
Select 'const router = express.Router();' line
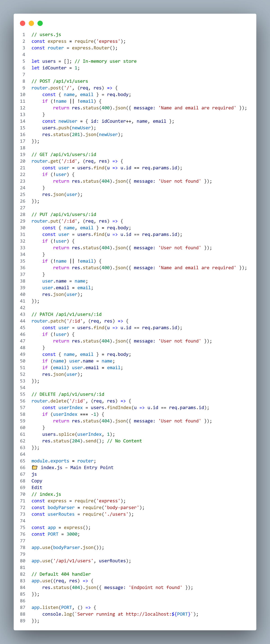[74, 48]
